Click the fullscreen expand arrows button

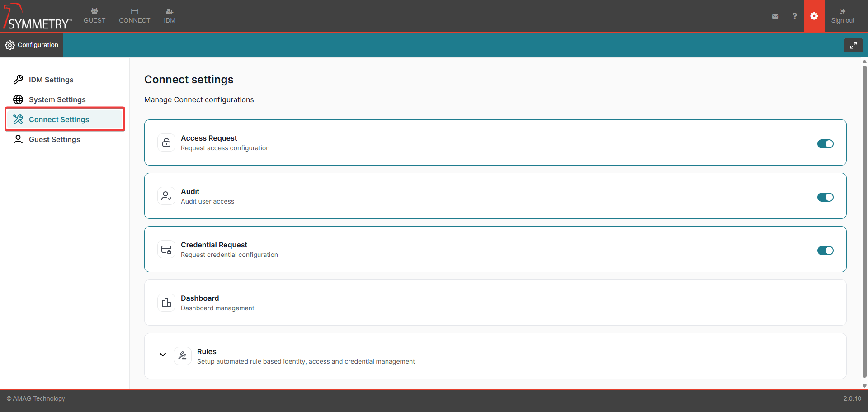(853, 45)
